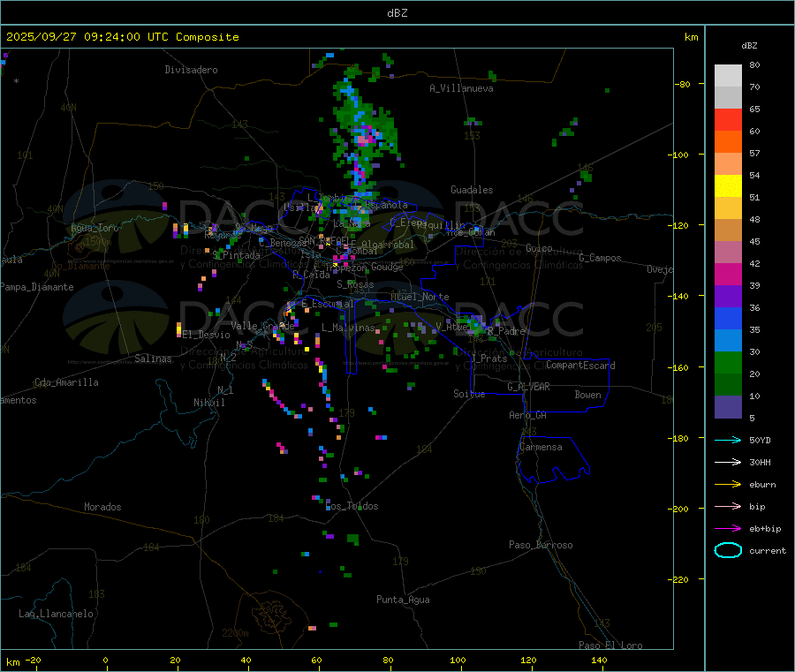This screenshot has height=672, width=795.
Task: Click the '-200' km tick on right axis
Action: pos(680,509)
